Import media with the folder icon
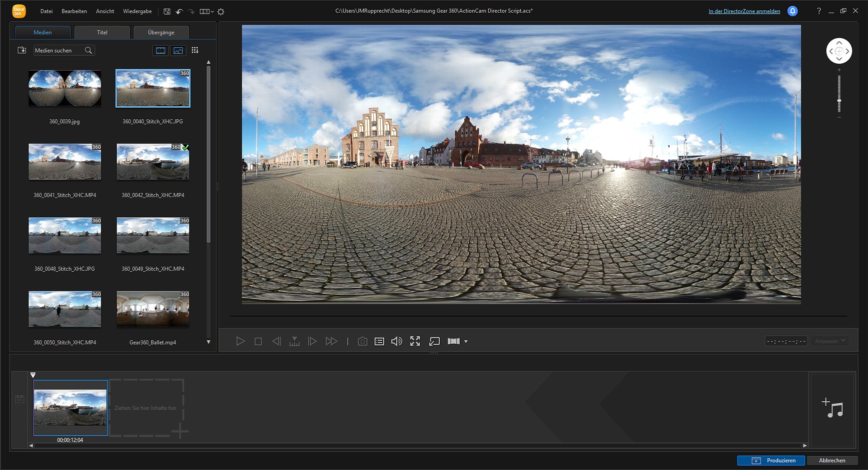The height and width of the screenshot is (470, 868). (x=22, y=50)
